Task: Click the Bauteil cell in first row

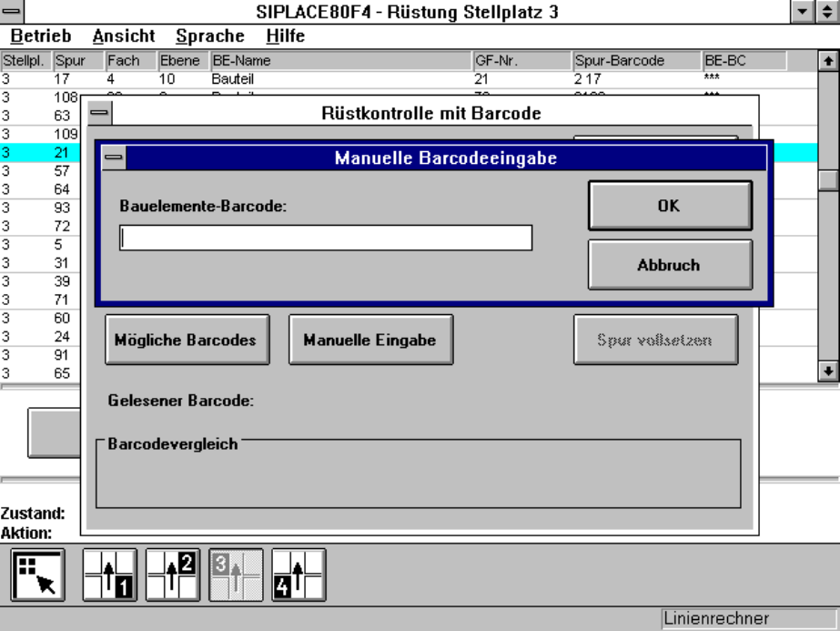Action: [232, 79]
